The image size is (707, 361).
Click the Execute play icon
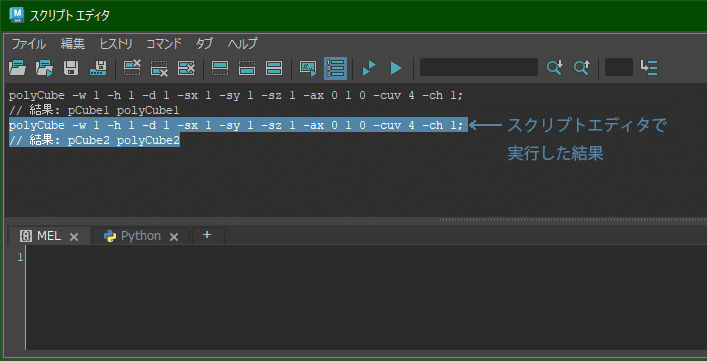(x=396, y=68)
